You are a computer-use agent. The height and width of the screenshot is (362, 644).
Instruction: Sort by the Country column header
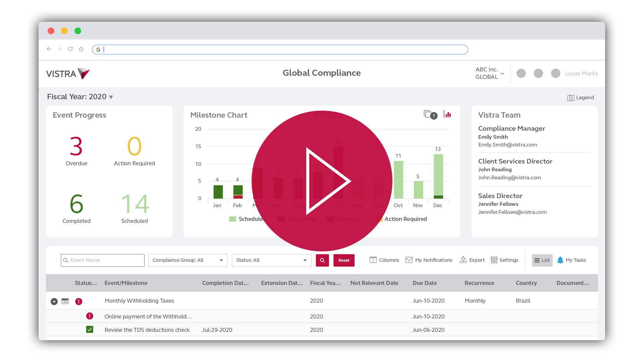pos(526,283)
